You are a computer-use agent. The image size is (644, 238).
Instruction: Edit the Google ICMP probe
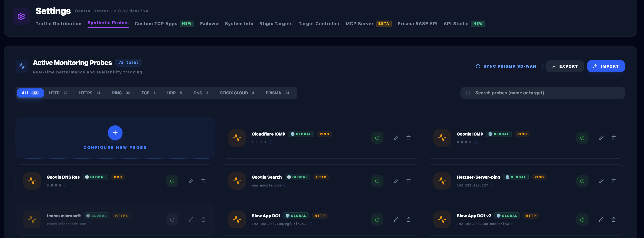(601, 138)
